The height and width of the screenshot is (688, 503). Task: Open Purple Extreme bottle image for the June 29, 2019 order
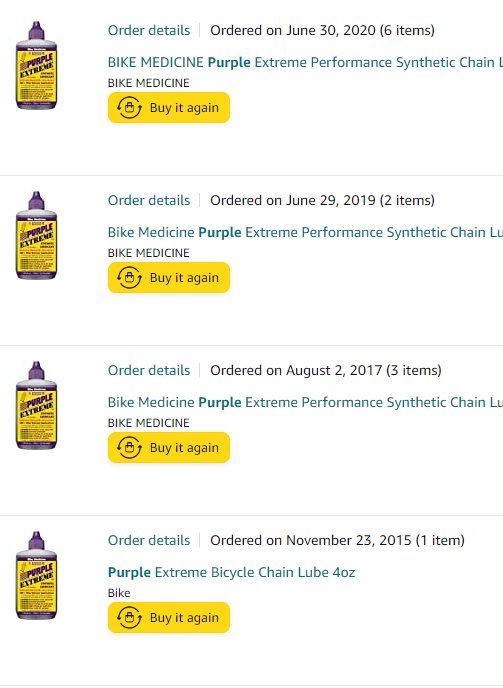coord(36,235)
